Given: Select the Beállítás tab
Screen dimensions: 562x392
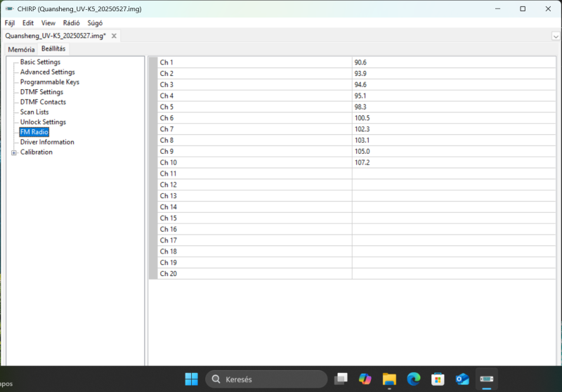Looking at the screenshot, I should point(53,48).
